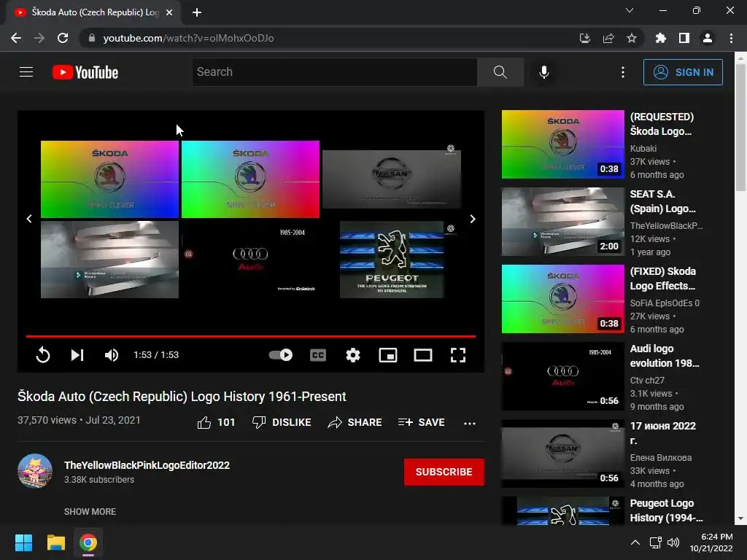Select end-screen Nissan video tile

pos(392,179)
